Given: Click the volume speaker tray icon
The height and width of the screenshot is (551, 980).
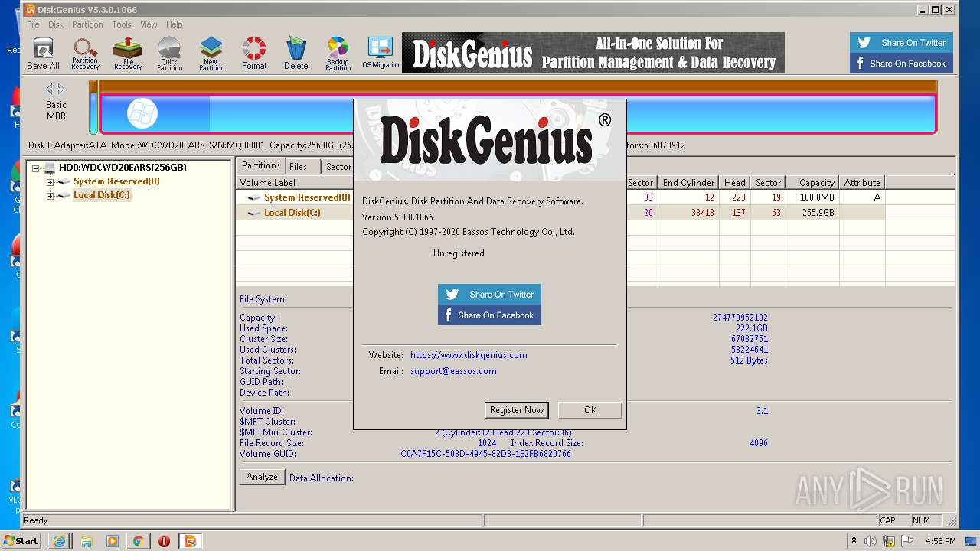Looking at the screenshot, I should tap(870, 541).
